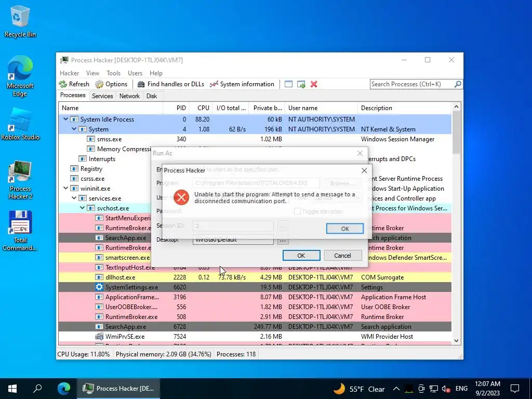Open the View menu
Screen dimensions: 532x399
click(x=92, y=73)
